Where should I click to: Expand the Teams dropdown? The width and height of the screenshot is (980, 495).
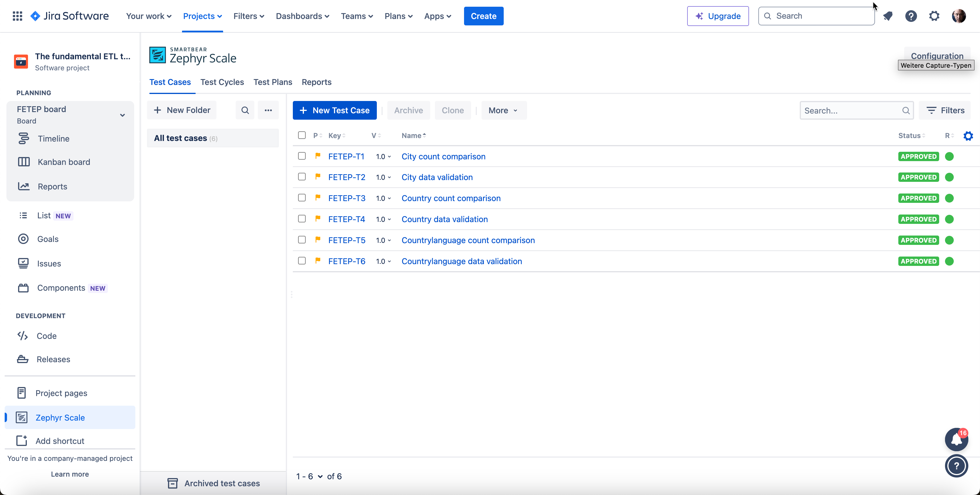coord(357,16)
